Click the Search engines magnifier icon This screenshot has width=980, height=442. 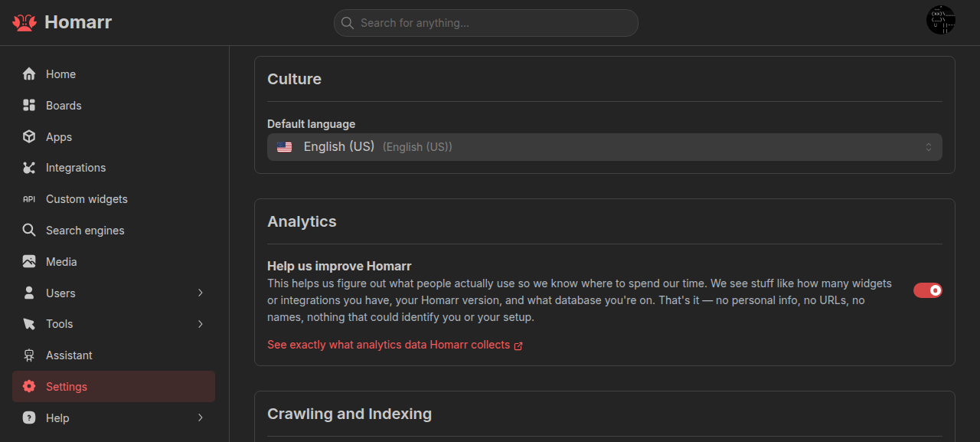pyautogui.click(x=29, y=231)
